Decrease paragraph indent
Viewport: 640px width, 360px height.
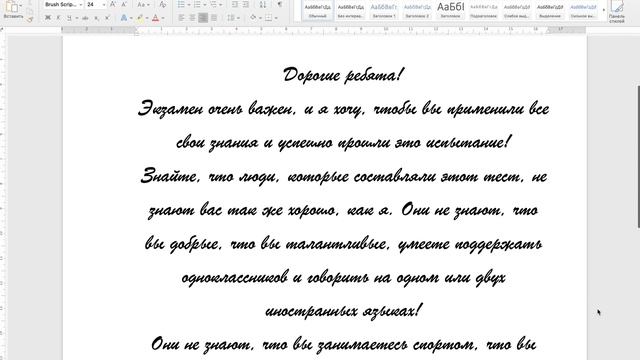click(x=235, y=4)
